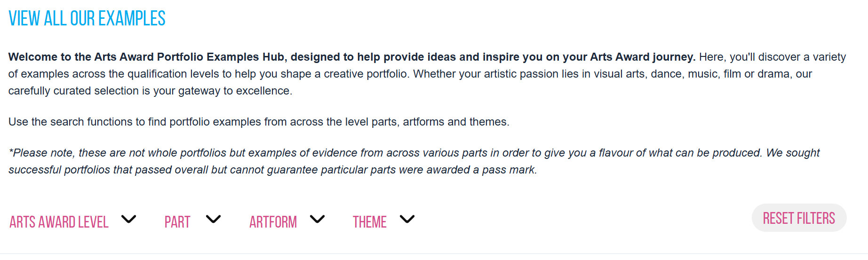The width and height of the screenshot is (868, 260).
Task: Click the 'carefully curated selection' text line
Action: point(150,91)
